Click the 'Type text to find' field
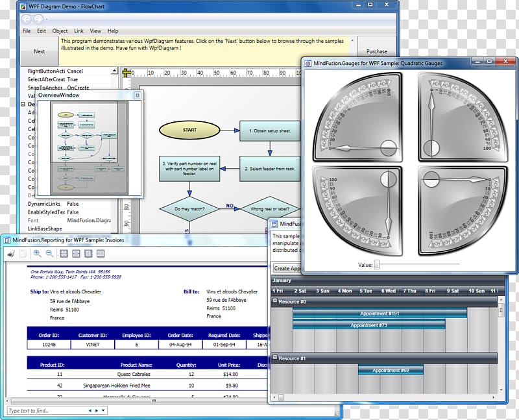Viewport: 519px width, 420px height. point(46,411)
